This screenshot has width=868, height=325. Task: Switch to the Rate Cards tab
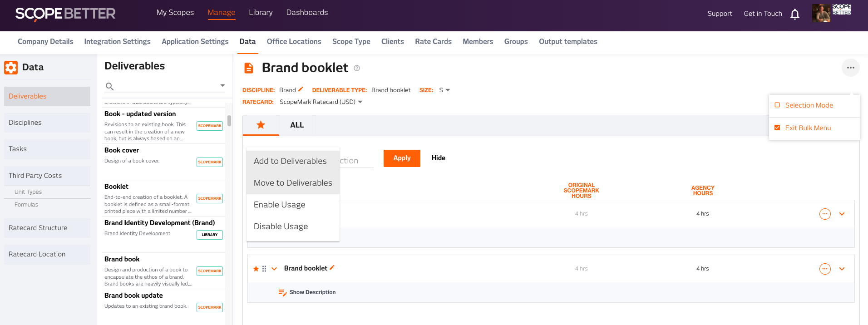[433, 41]
